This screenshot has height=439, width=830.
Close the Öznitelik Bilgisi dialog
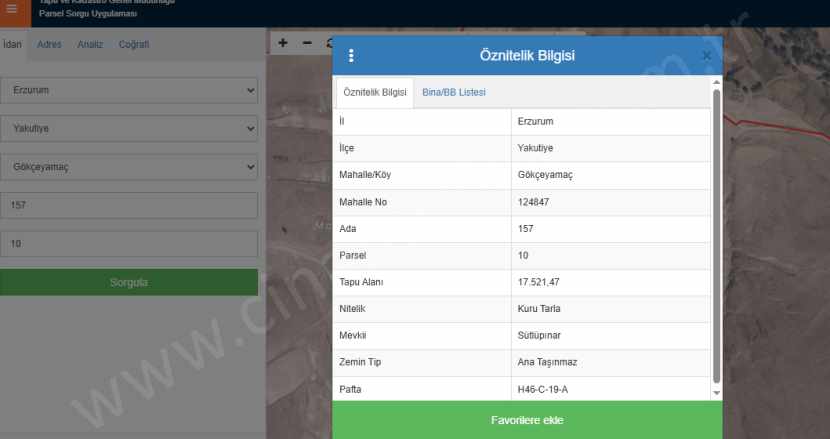[706, 56]
